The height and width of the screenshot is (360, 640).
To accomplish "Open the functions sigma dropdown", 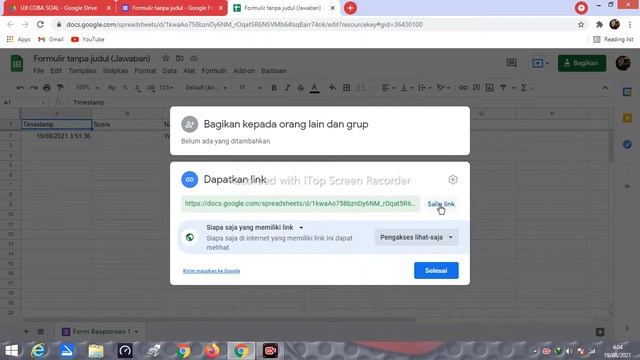I will click(526, 88).
